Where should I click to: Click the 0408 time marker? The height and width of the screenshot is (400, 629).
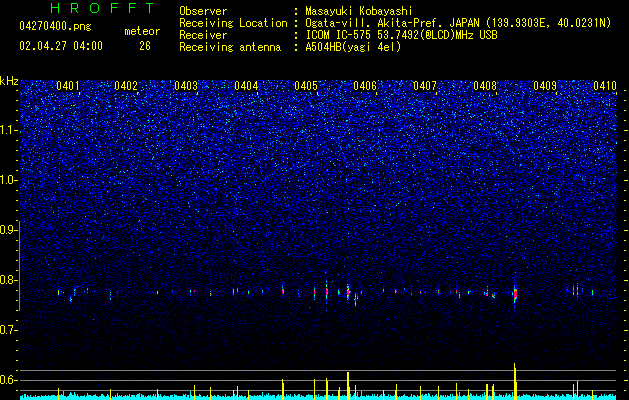point(485,86)
